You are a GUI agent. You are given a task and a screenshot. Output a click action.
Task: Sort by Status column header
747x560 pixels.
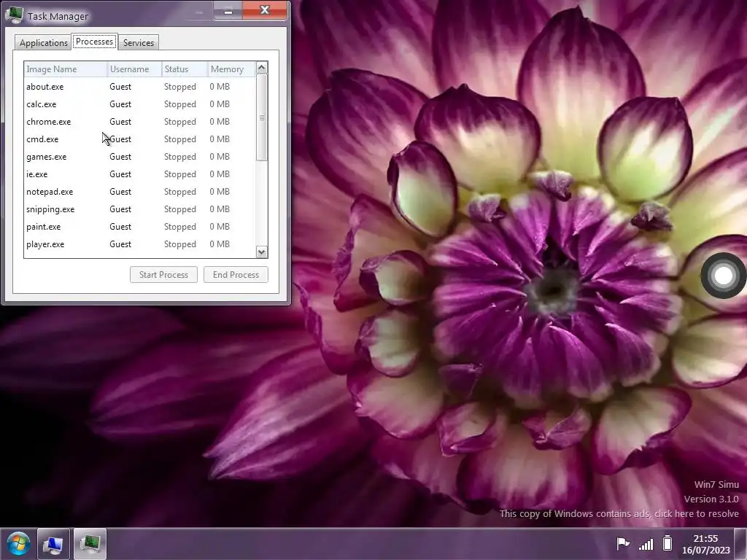[185, 69]
